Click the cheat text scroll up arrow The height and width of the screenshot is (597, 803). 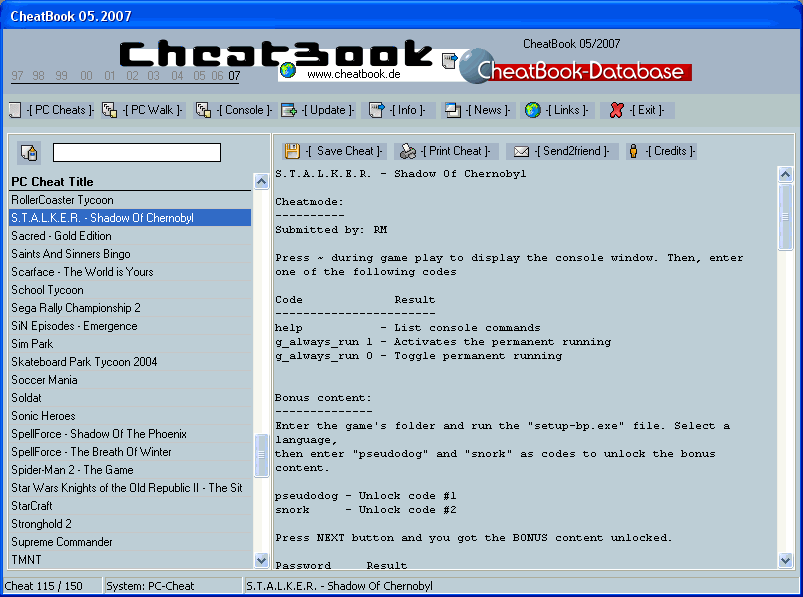coord(786,175)
